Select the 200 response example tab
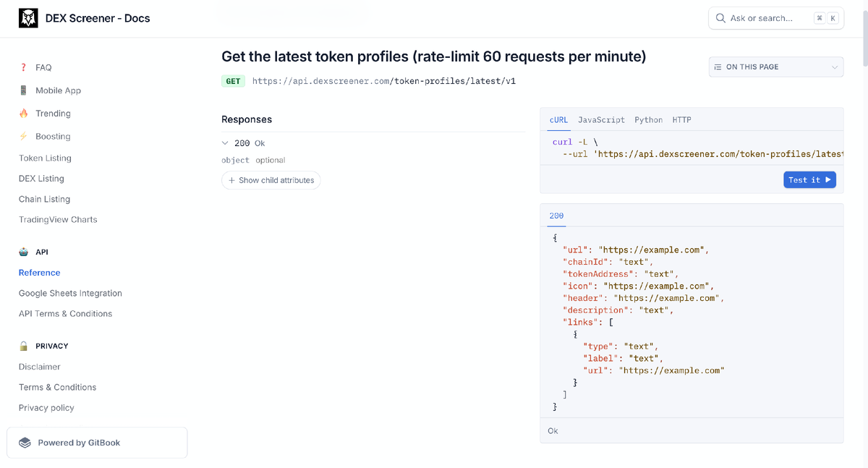This screenshot has width=868, height=468. pos(556,216)
